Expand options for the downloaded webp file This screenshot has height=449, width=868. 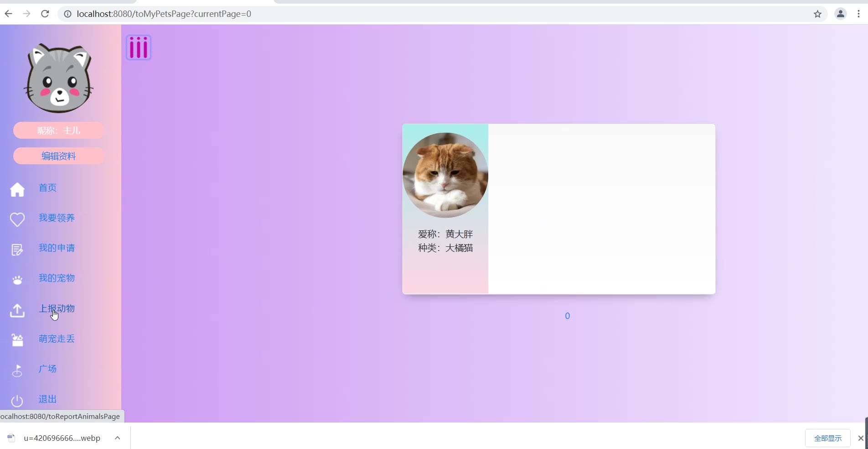117,438
